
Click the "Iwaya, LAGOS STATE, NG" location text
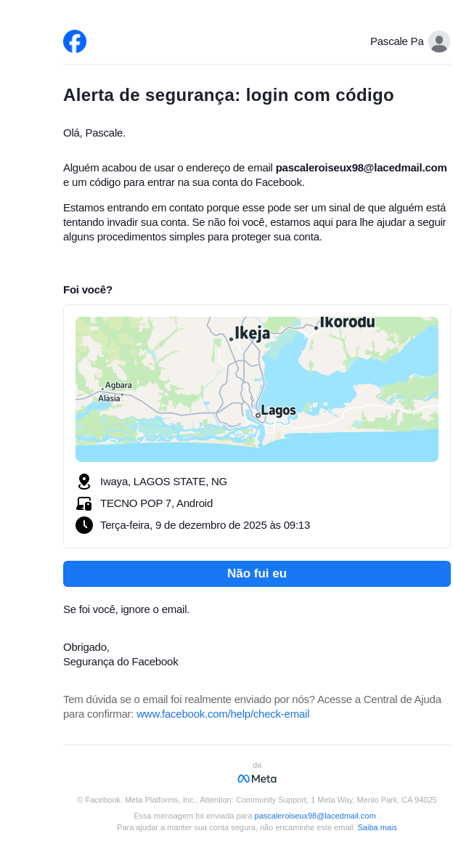click(163, 482)
